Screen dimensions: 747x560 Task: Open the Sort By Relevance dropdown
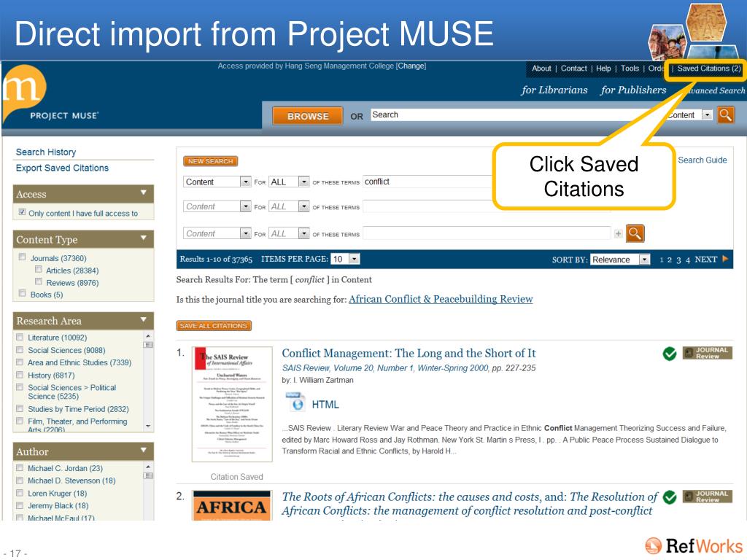tap(620, 260)
